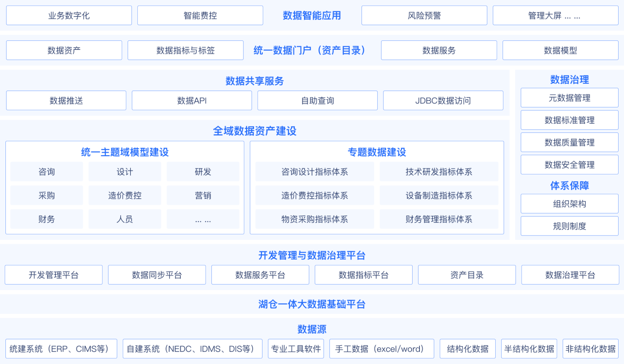Screen dimensions: 624x364
Task: Click the 数据服务 box
Action: [438, 50]
